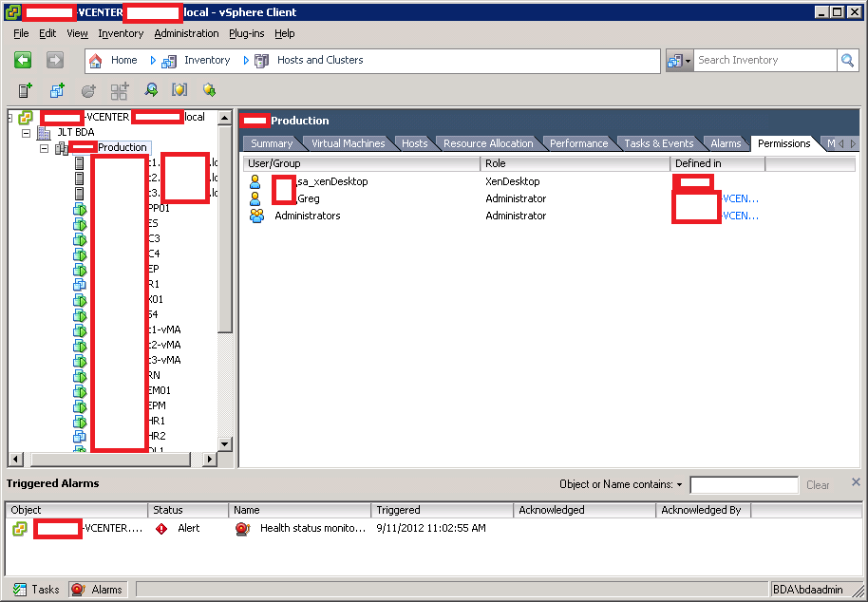Click the user icon beside sa_xenDesktop
The image size is (868, 602).
[255, 181]
